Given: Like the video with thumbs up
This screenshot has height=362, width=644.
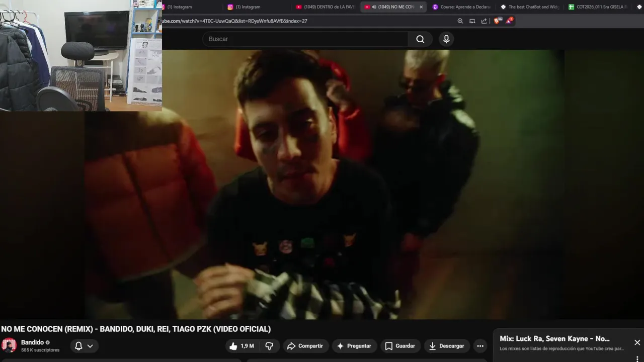Looking at the screenshot, I should pos(242,346).
